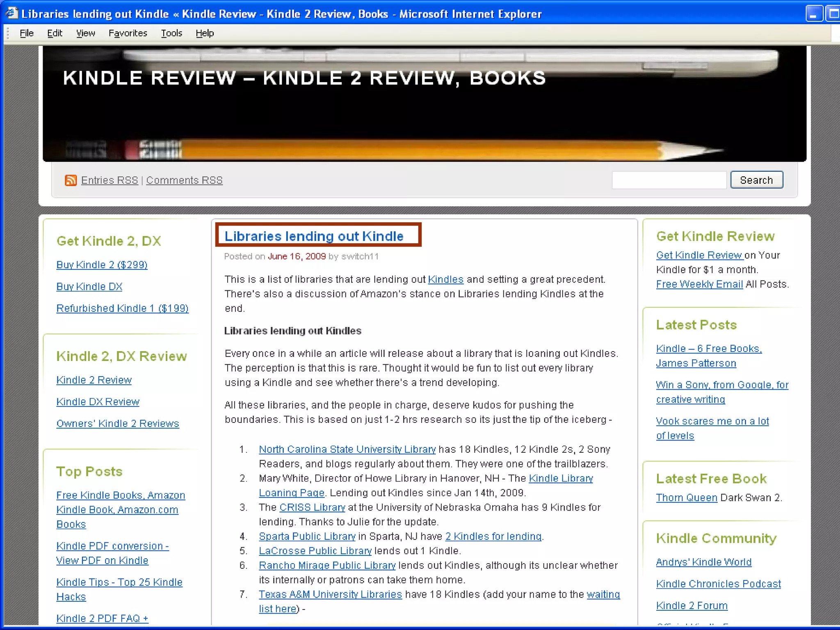The width and height of the screenshot is (840, 630).
Task: Open the Entries RSS link
Action: click(x=110, y=180)
